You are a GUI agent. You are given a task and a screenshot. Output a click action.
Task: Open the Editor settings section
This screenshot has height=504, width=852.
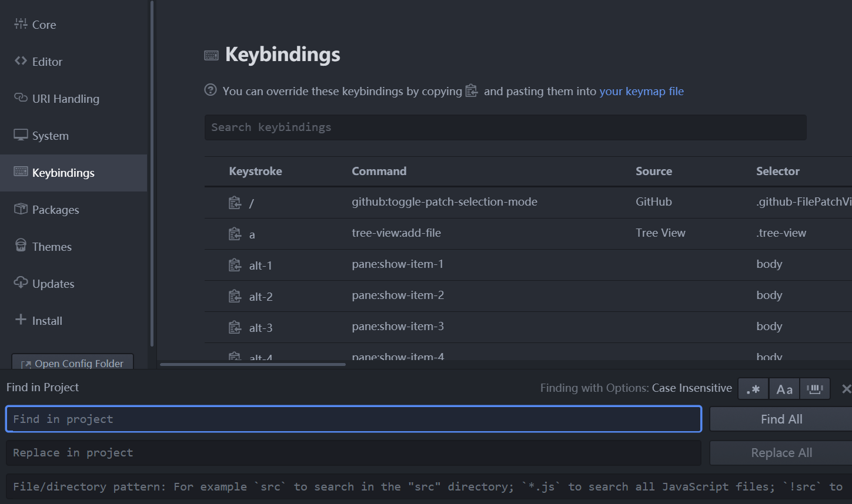pos(47,61)
